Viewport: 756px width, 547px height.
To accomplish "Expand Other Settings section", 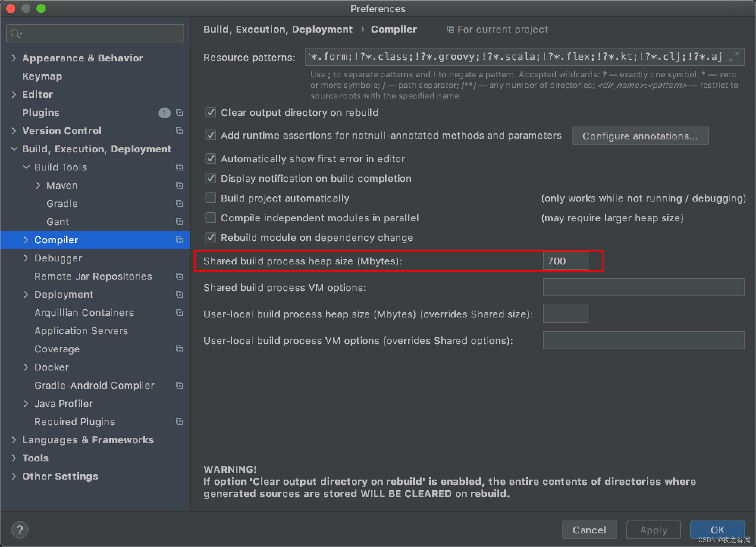I will [14, 476].
